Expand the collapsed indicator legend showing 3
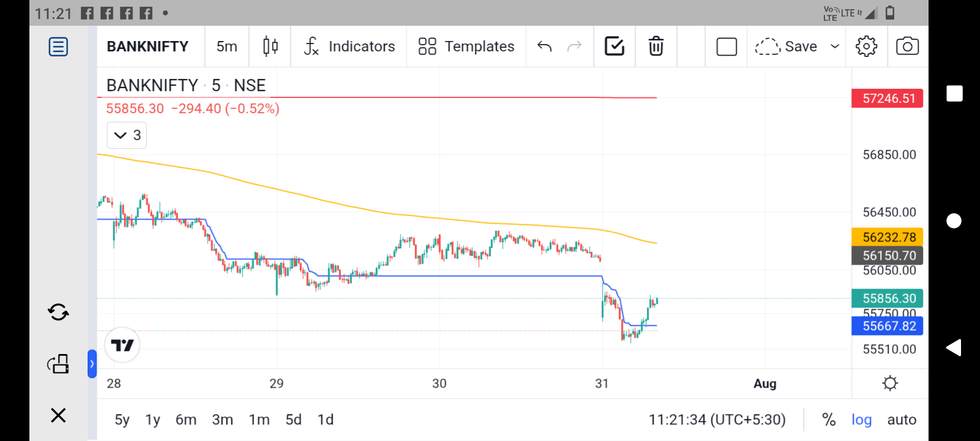The image size is (980, 441). 127,135
